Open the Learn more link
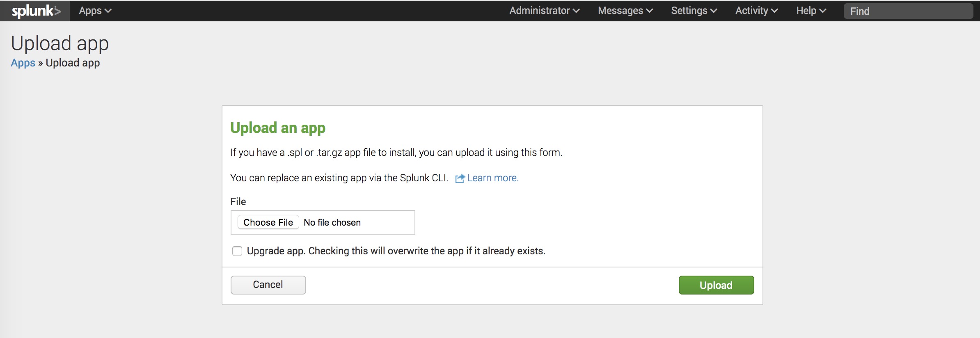 492,178
